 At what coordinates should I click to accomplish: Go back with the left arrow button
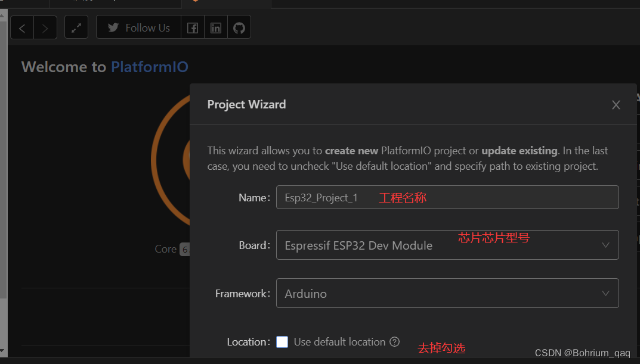pyautogui.click(x=22, y=28)
